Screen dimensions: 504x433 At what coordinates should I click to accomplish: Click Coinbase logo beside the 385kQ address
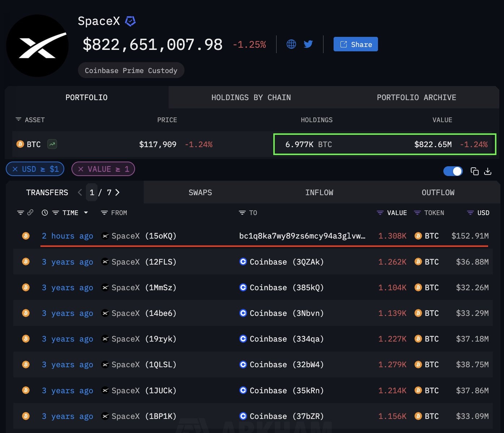point(243,287)
